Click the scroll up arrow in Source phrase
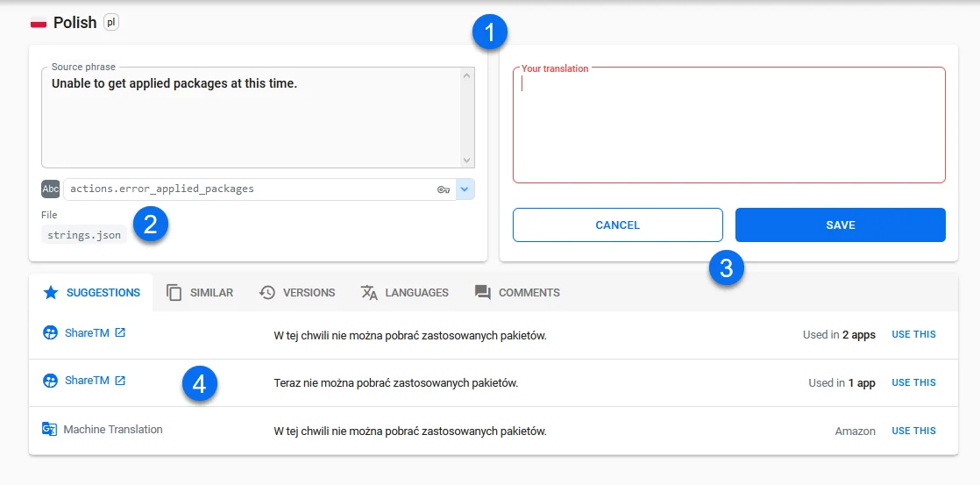The height and width of the screenshot is (485, 980). (467, 75)
